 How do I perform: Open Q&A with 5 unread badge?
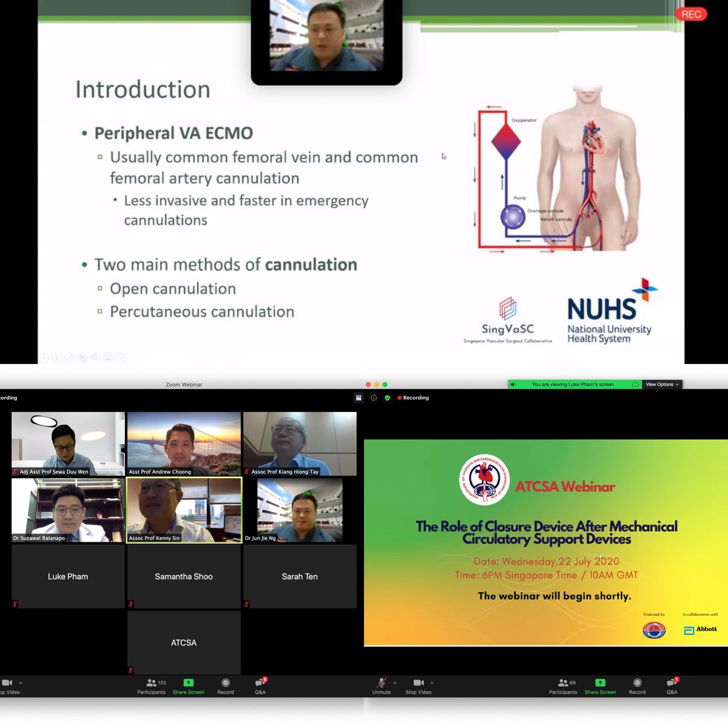click(260, 686)
